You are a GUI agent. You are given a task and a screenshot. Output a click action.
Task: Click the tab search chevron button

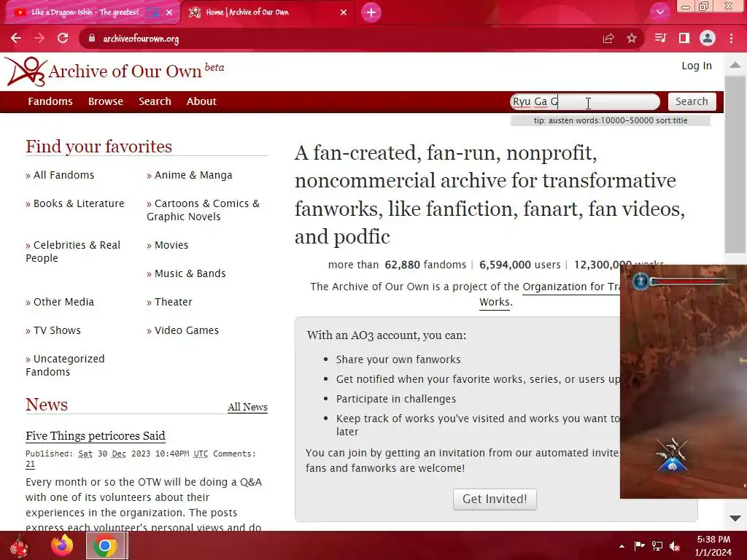coord(659,12)
